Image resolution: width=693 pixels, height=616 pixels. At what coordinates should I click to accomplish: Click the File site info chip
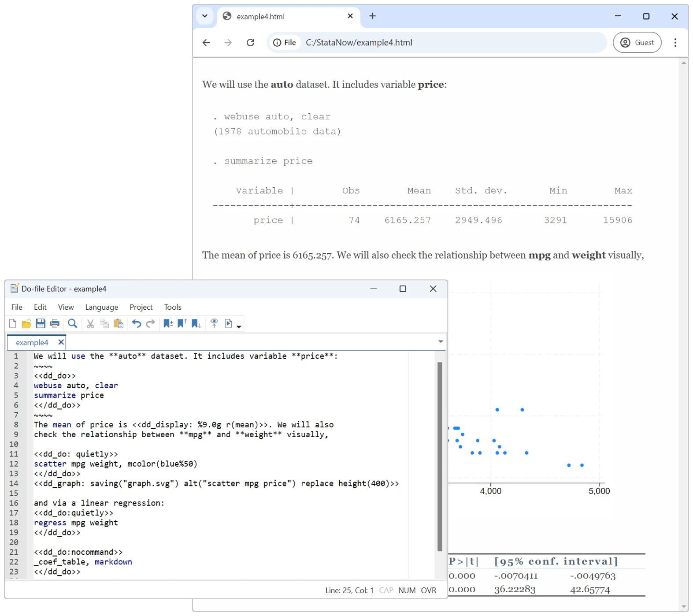click(285, 43)
